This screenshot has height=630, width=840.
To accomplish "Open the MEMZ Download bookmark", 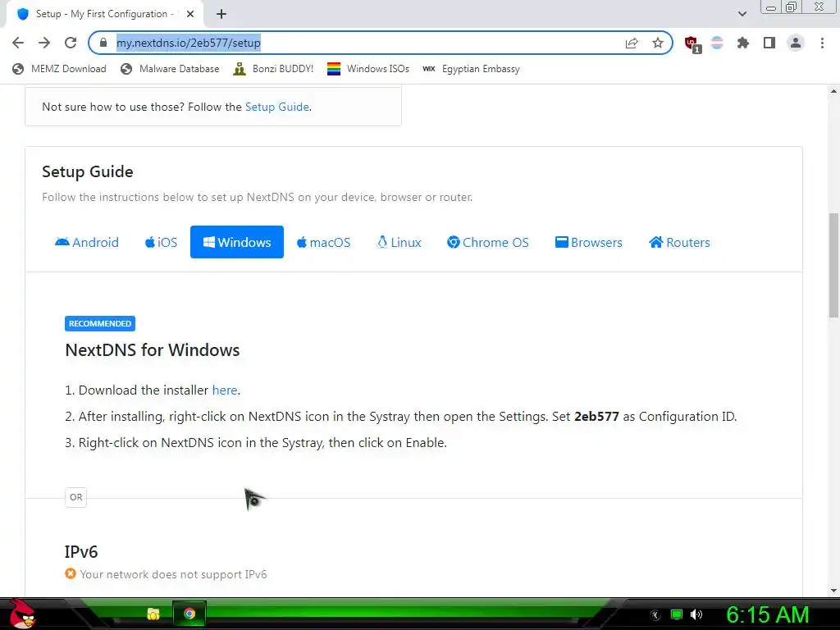I will coord(59,69).
